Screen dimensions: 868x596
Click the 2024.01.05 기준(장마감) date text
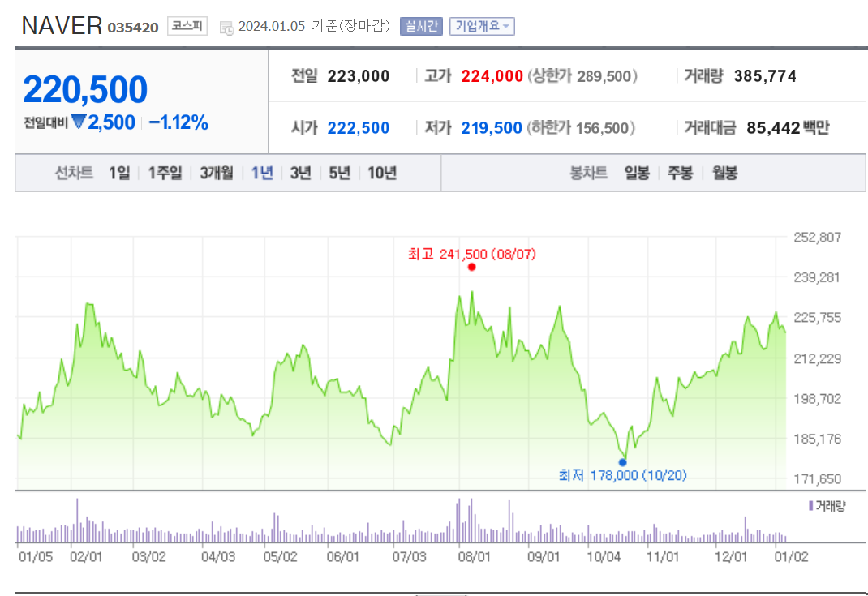tap(314, 26)
